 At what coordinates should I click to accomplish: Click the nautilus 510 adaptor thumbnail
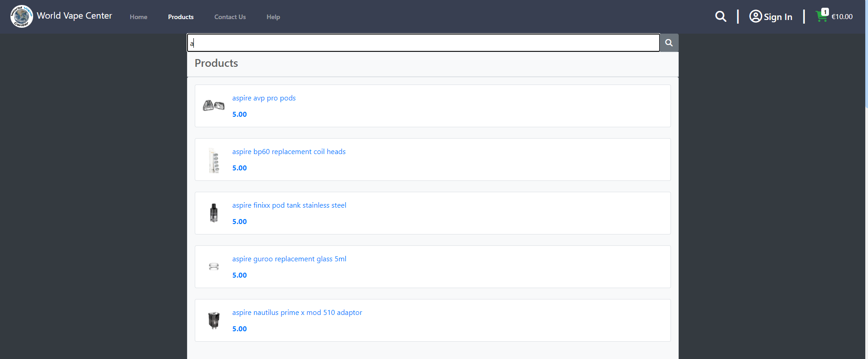(214, 320)
